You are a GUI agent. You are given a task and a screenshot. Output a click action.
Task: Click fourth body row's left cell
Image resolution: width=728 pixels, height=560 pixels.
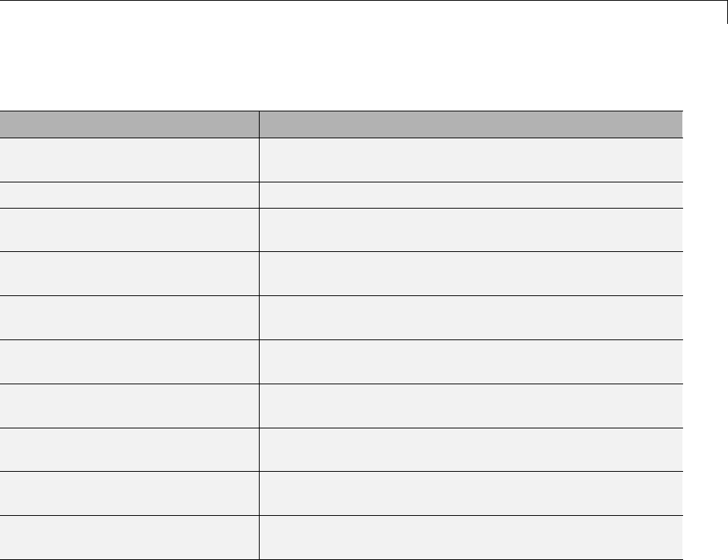click(x=129, y=273)
